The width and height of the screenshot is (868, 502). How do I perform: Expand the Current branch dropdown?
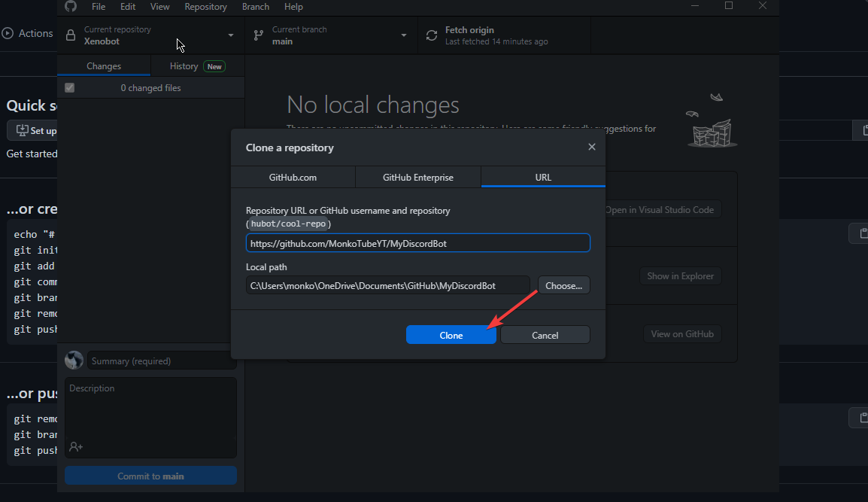tap(404, 35)
